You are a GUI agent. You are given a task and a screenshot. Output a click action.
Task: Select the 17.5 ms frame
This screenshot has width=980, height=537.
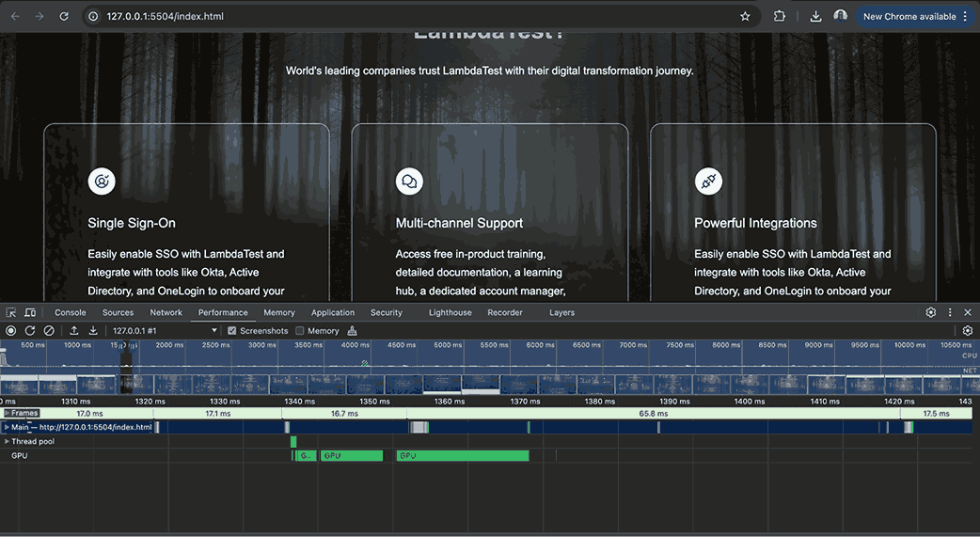pyautogui.click(x=936, y=413)
